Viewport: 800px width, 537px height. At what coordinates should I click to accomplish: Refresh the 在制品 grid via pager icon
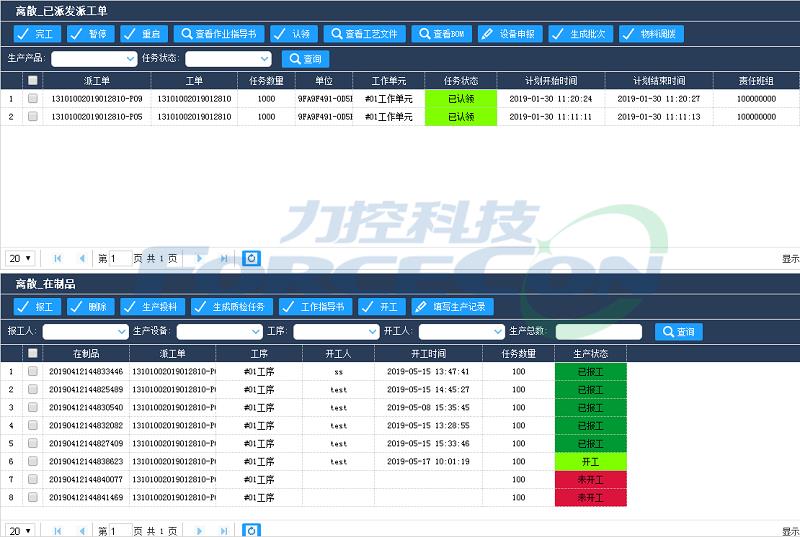click(x=251, y=530)
